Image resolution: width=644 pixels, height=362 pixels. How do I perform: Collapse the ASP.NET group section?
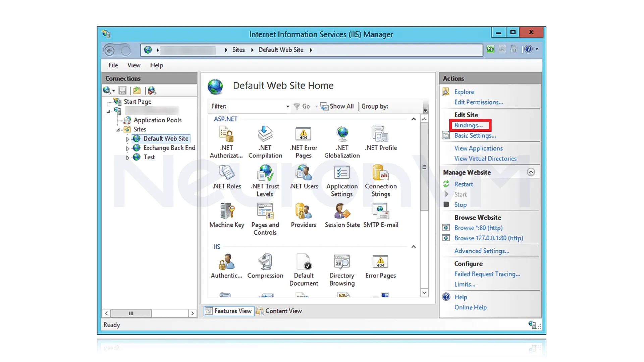point(413,119)
